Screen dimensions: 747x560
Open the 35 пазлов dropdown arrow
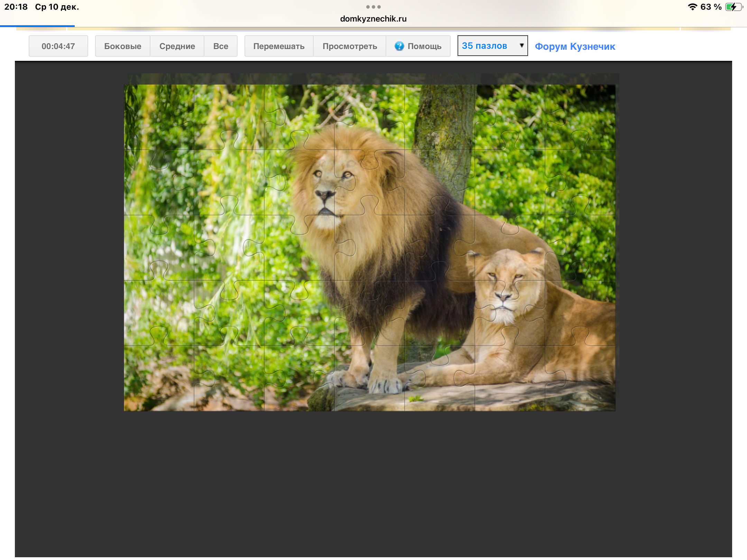pyautogui.click(x=522, y=45)
